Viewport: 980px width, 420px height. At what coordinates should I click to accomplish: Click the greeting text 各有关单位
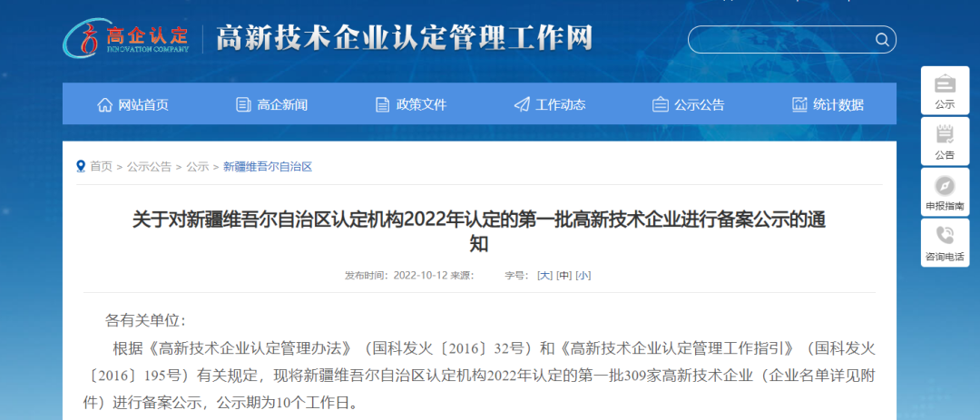tap(145, 320)
